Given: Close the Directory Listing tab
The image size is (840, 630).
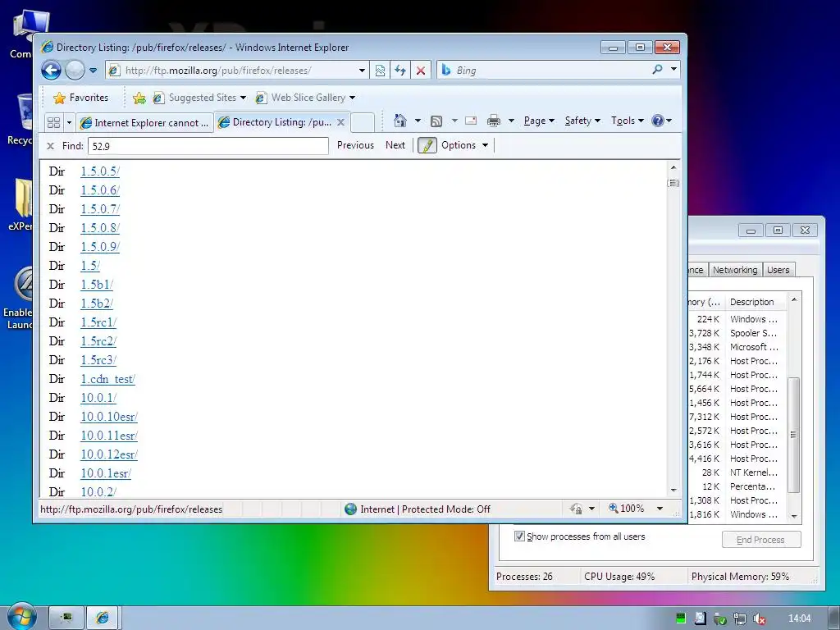Looking at the screenshot, I should coord(340,122).
